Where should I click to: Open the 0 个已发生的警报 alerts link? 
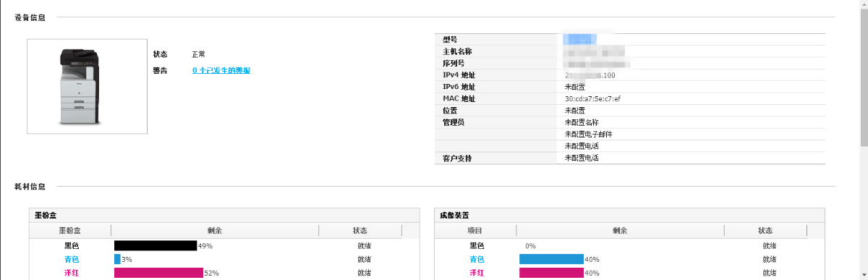coord(221,70)
